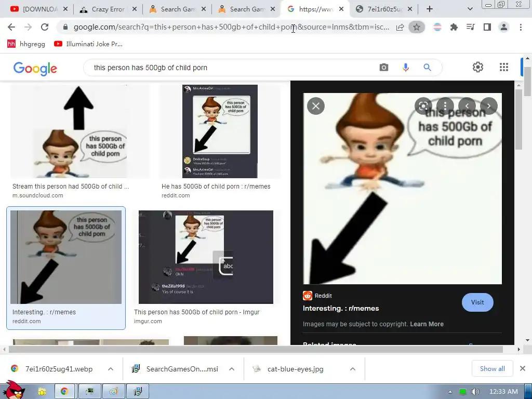The image size is (532, 399).
Task: Click the 'He has 500Gb... r/memes' caption
Action: pyautogui.click(x=216, y=187)
